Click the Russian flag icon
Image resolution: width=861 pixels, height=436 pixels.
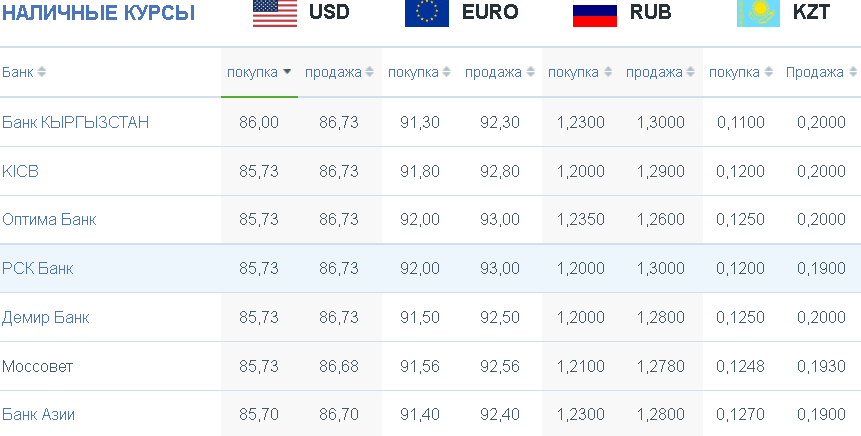pyautogui.click(x=595, y=13)
